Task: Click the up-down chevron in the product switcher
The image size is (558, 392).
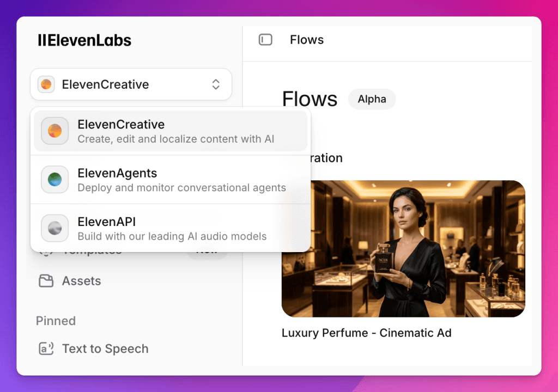Action: (x=216, y=84)
